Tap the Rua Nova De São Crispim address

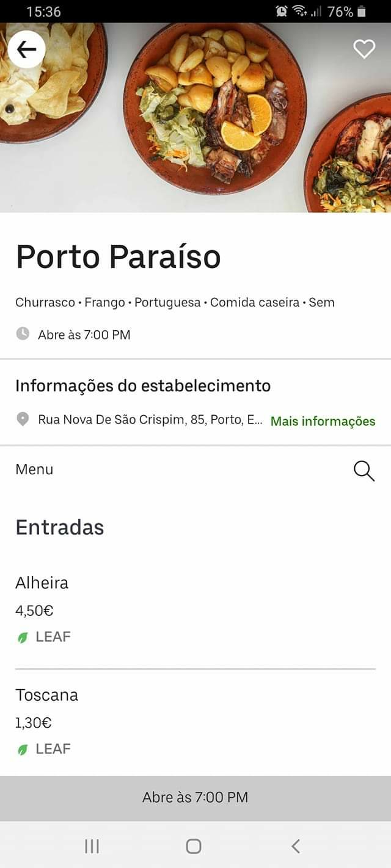point(150,420)
